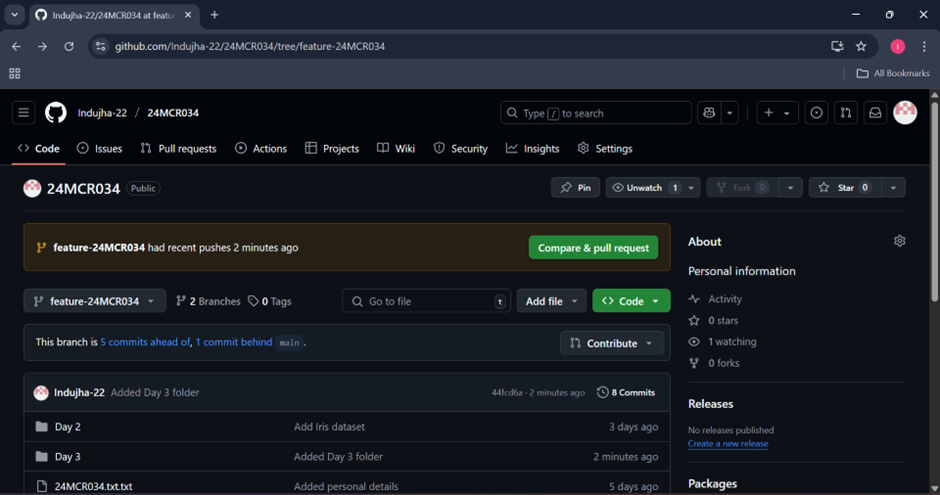View the 0 Tags link
The height and width of the screenshot is (495, 940).
pyautogui.click(x=270, y=301)
